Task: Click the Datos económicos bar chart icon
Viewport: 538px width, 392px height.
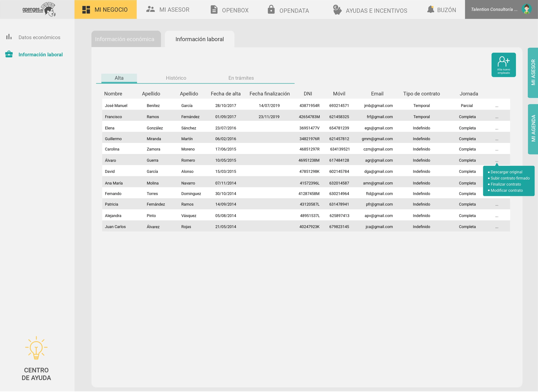Action: (9, 37)
